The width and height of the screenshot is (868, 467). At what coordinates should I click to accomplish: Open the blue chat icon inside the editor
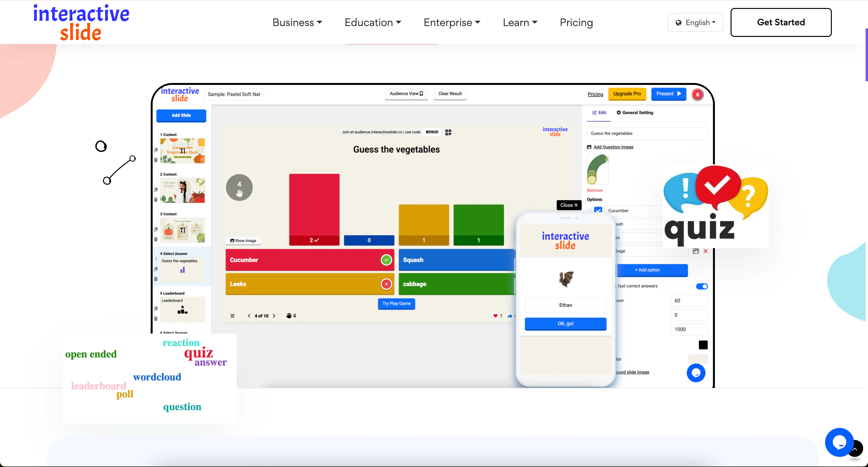[x=696, y=373]
